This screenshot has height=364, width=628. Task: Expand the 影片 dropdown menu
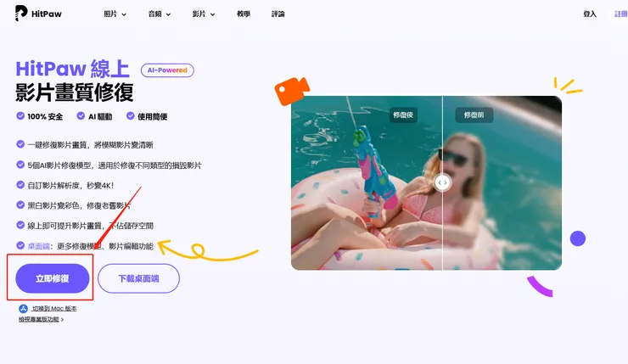(x=204, y=14)
